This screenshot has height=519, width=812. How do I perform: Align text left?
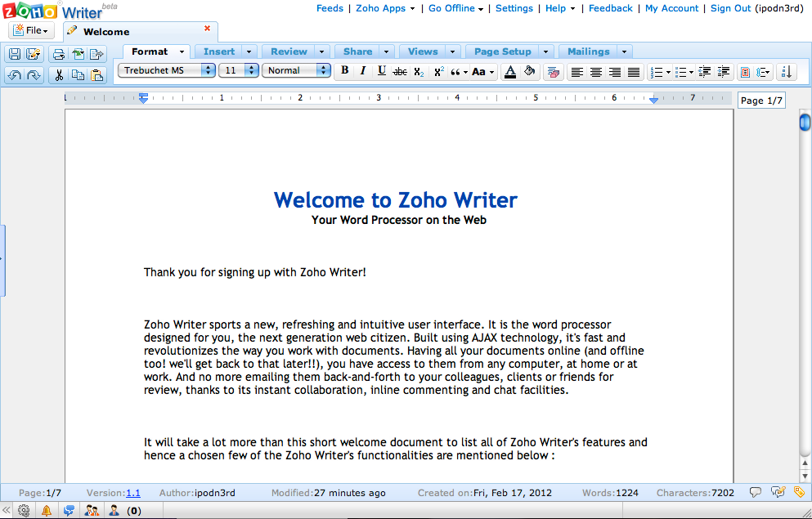576,72
